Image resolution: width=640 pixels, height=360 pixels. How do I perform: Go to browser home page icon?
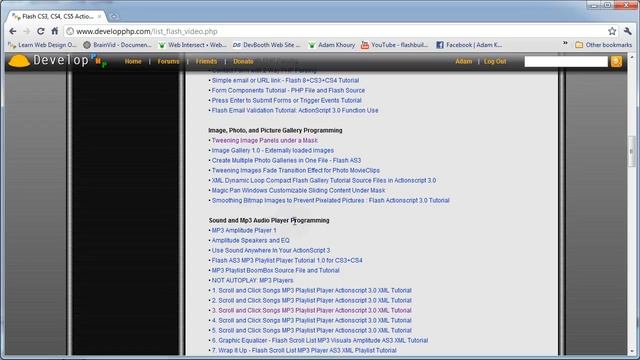[55, 31]
